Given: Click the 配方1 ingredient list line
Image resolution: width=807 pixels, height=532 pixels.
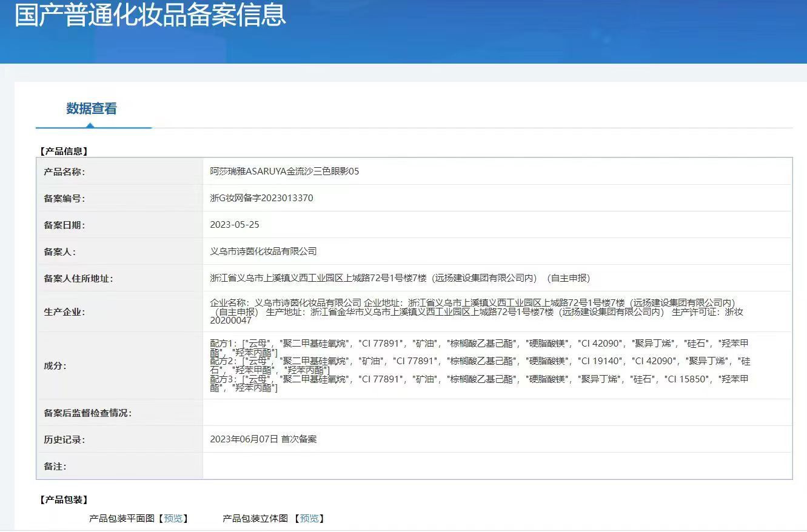Looking at the screenshot, I should tap(480, 348).
